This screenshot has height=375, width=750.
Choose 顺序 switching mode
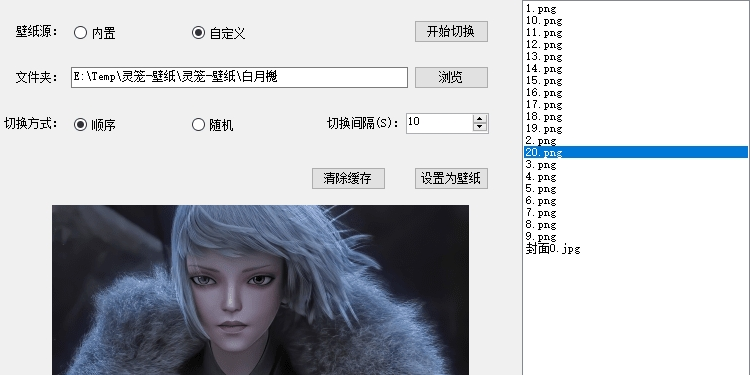(x=94, y=125)
